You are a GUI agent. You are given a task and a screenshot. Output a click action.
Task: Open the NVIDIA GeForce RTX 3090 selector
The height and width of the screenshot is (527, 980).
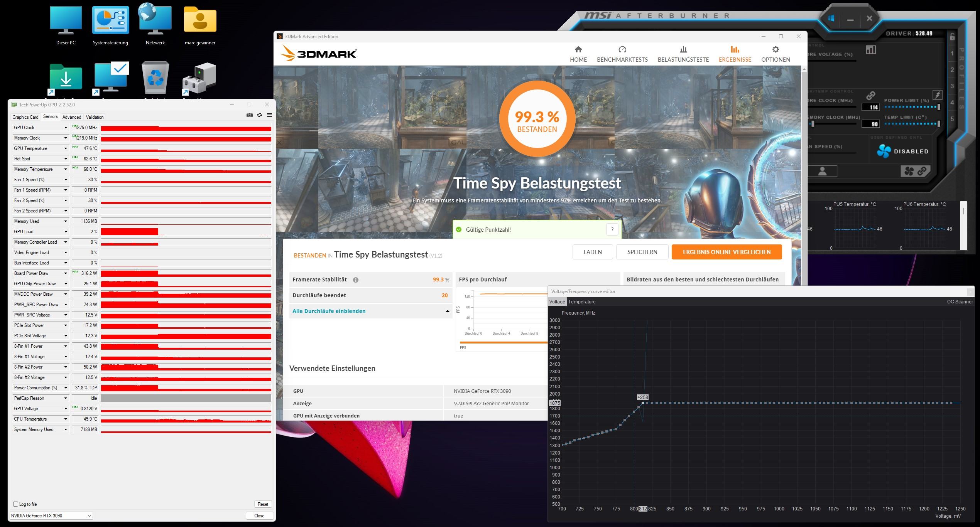tap(51, 515)
